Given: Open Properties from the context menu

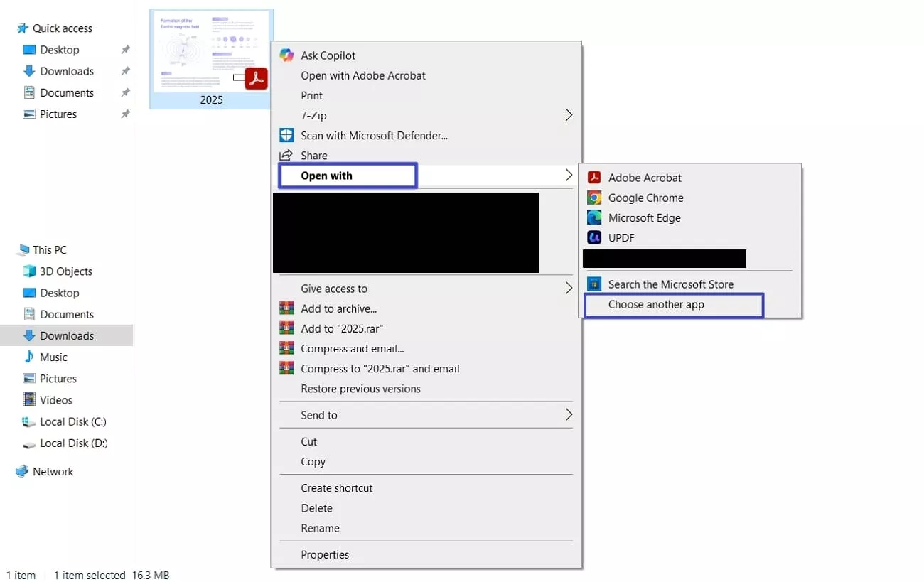Looking at the screenshot, I should point(325,554).
